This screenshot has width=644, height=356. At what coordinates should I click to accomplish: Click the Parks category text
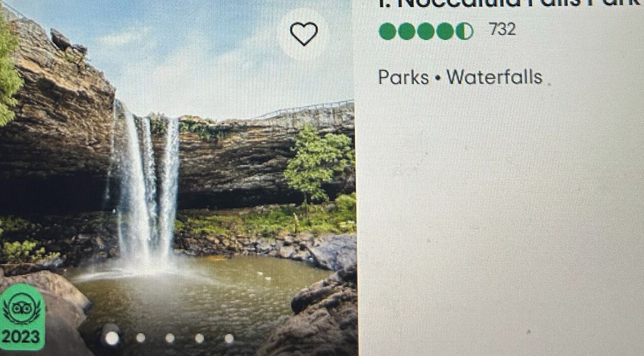[404, 77]
